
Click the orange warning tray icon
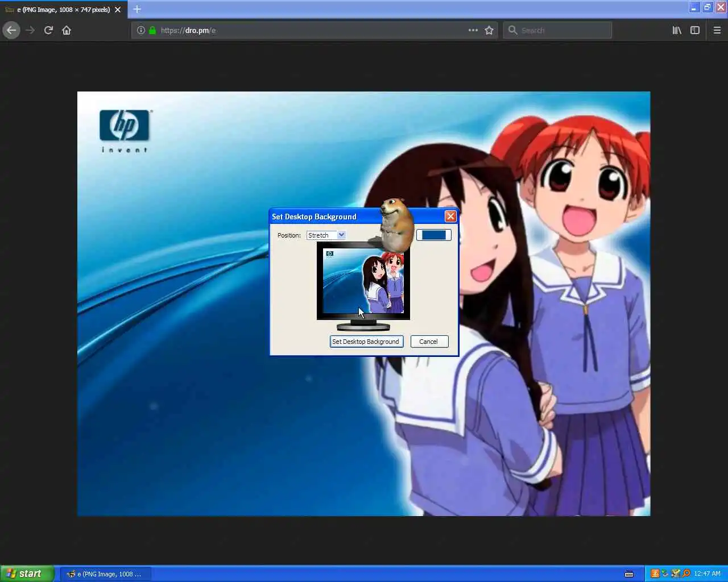tap(655, 573)
